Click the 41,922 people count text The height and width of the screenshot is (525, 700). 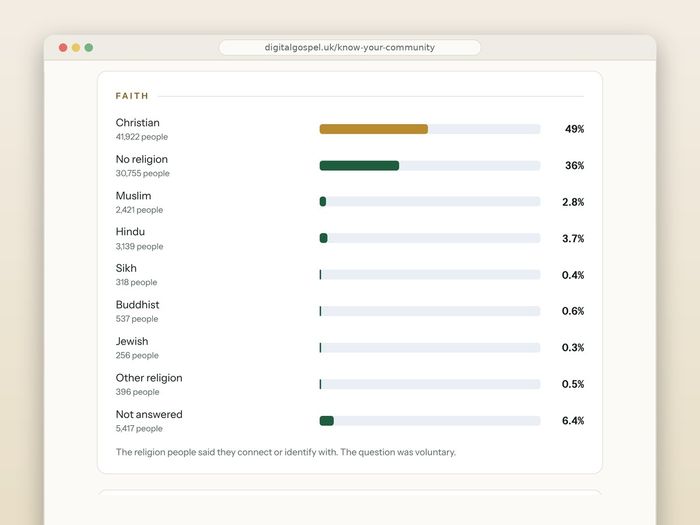coord(142,137)
